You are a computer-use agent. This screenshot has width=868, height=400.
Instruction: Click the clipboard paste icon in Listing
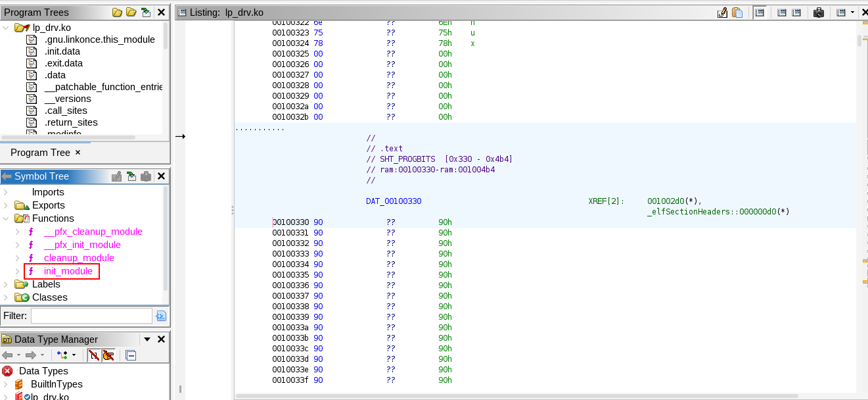click(737, 12)
